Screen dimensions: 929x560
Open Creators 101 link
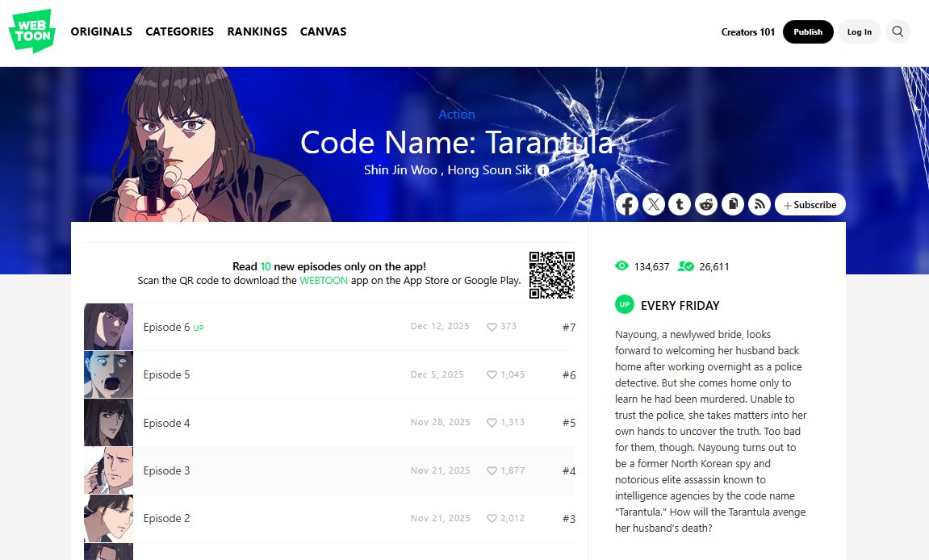click(x=747, y=32)
